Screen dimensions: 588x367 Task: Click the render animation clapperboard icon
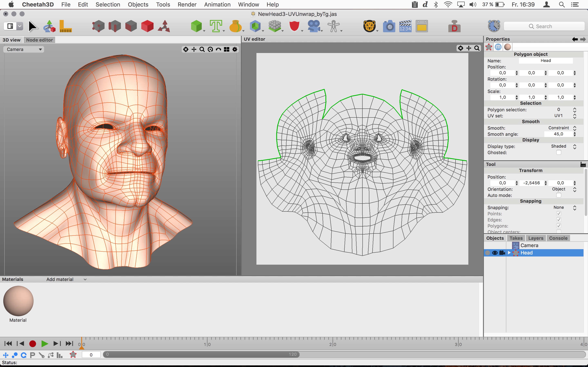click(405, 26)
